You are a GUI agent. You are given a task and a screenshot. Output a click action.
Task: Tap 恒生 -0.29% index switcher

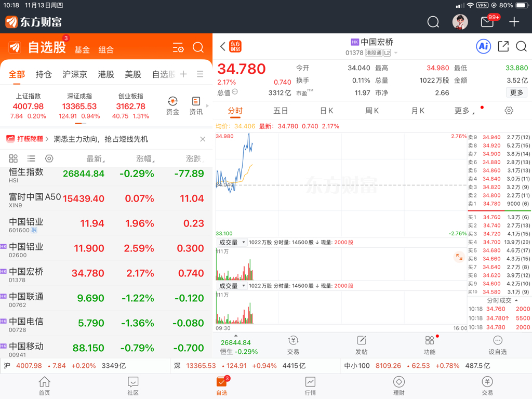239,347
